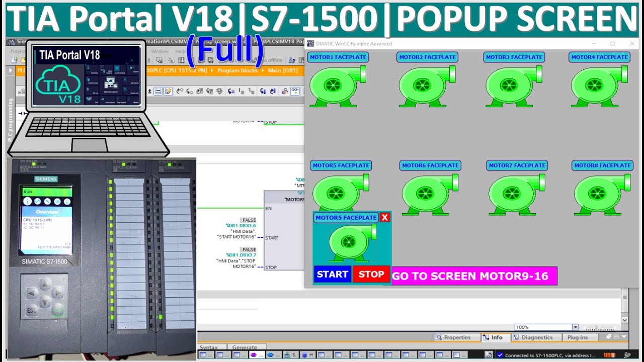644x362 pixels.
Task: Open the 100% zoom level dropdown arrow
Action: click(576, 327)
